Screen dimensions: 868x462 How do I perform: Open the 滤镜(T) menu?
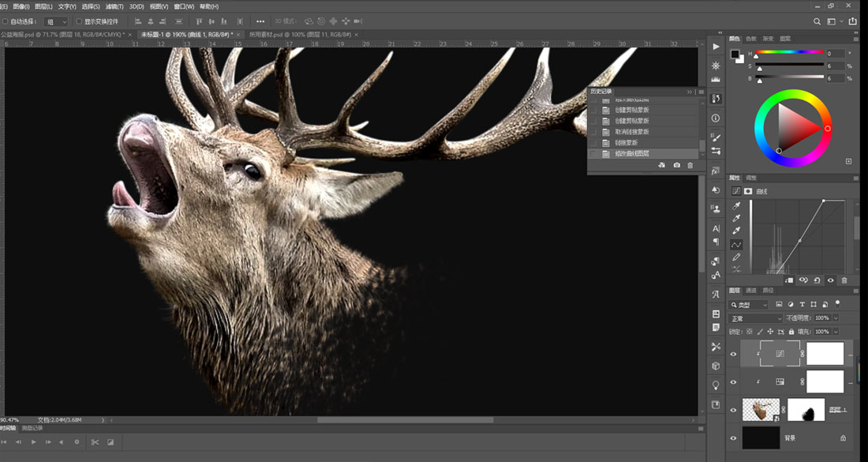point(114,6)
